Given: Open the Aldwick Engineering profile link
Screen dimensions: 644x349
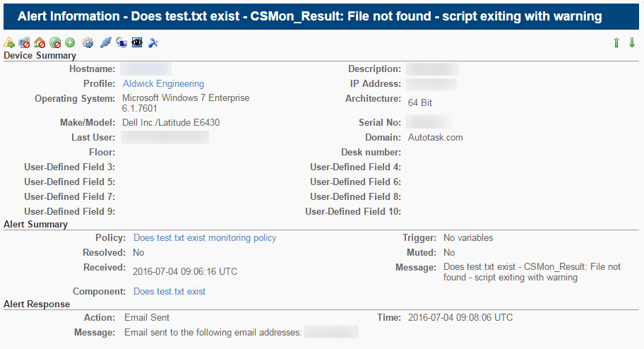Looking at the screenshot, I should point(163,83).
